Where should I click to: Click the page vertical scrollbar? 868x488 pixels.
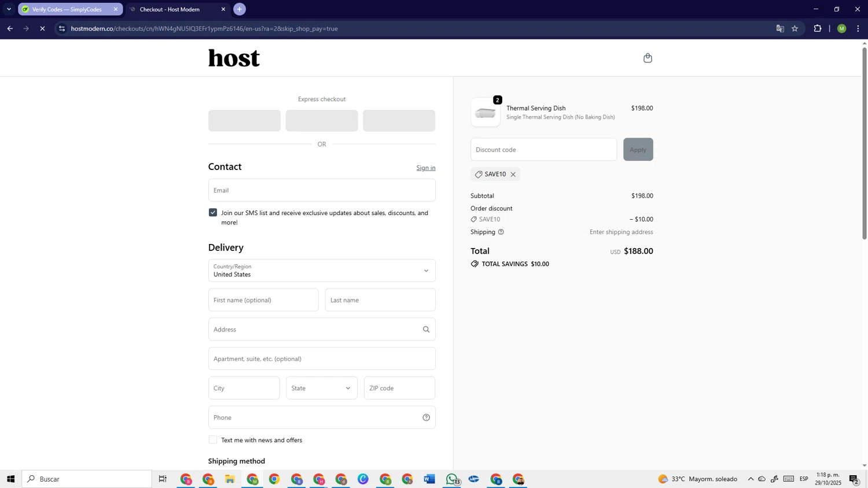click(865, 143)
